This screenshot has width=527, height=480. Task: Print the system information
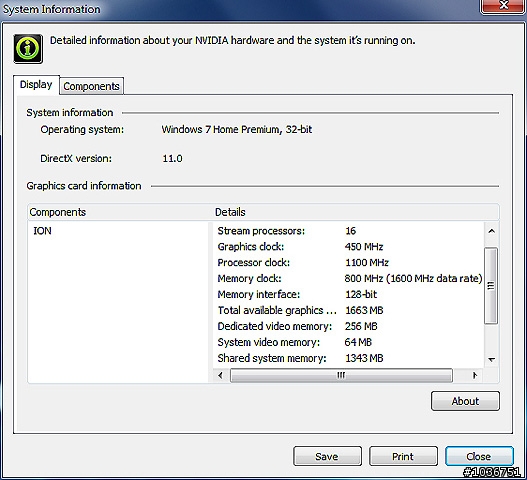coord(403,456)
